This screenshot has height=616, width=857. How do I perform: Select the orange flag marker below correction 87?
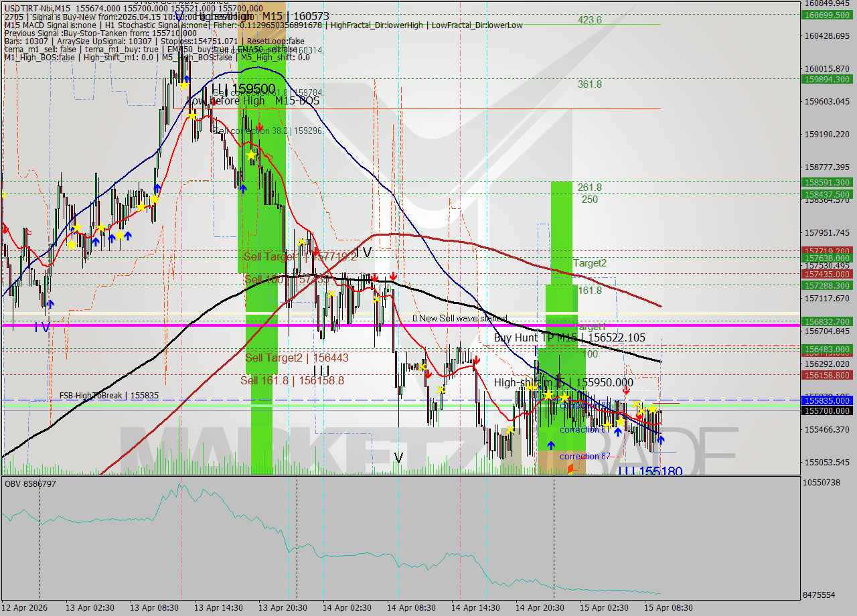(571, 467)
